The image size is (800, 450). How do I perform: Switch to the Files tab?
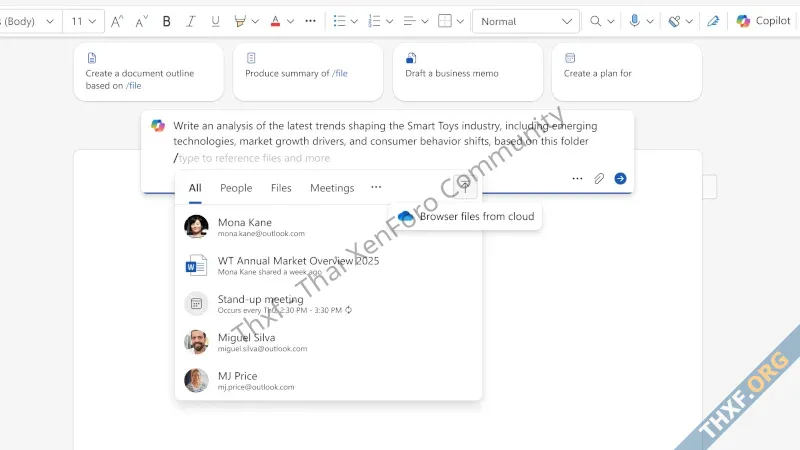pyautogui.click(x=281, y=188)
